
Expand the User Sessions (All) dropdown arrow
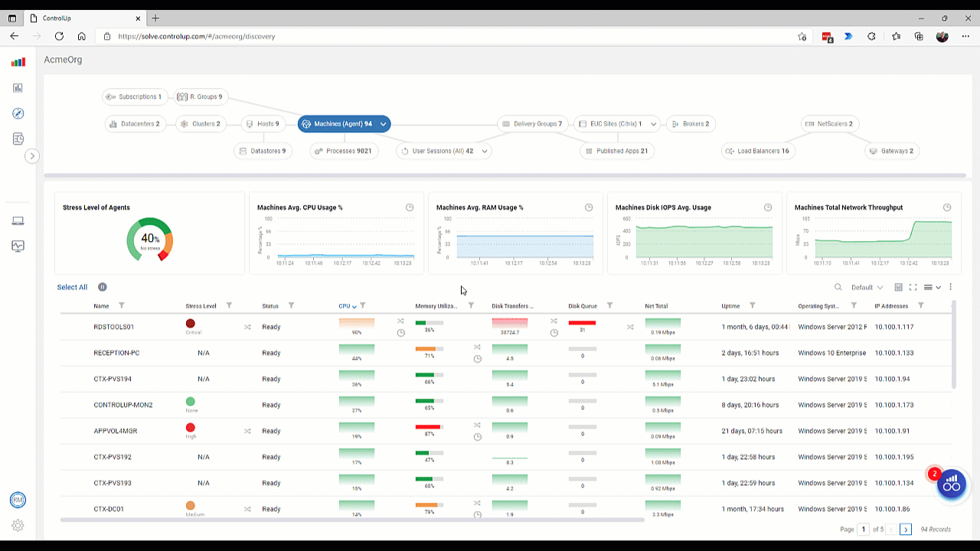[484, 152]
